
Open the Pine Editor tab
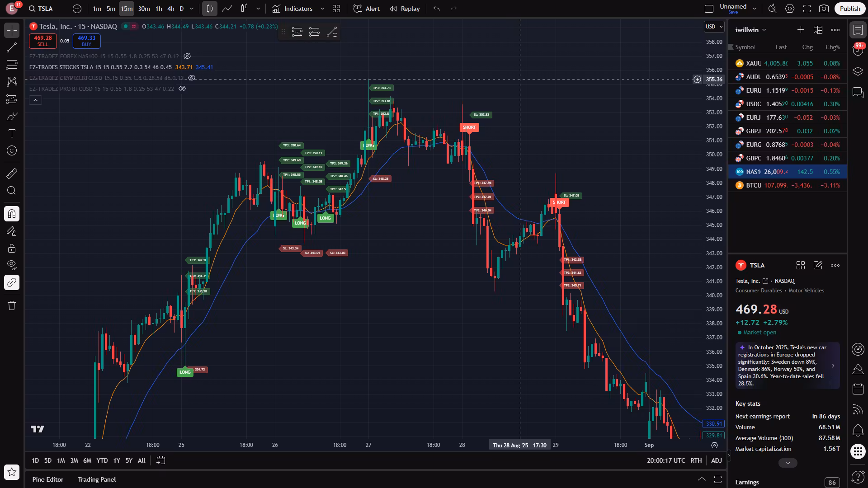[47, 479]
